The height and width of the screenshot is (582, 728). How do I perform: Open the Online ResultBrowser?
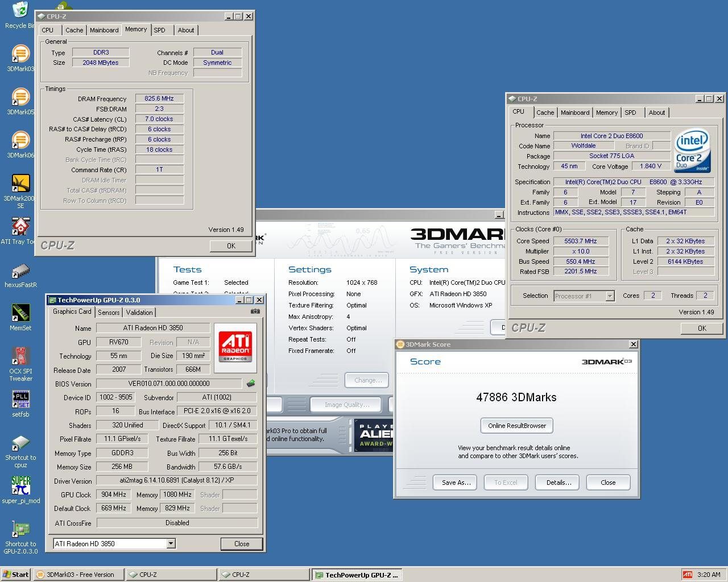pyautogui.click(x=517, y=426)
